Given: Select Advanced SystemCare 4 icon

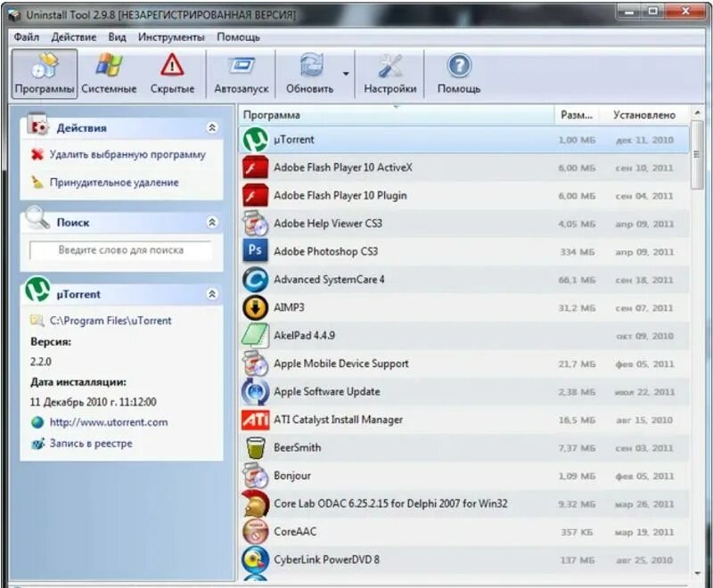Looking at the screenshot, I should coord(255,280).
